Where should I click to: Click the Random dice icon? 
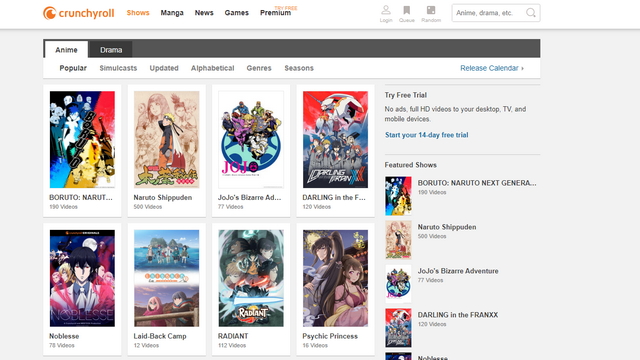pos(431,10)
